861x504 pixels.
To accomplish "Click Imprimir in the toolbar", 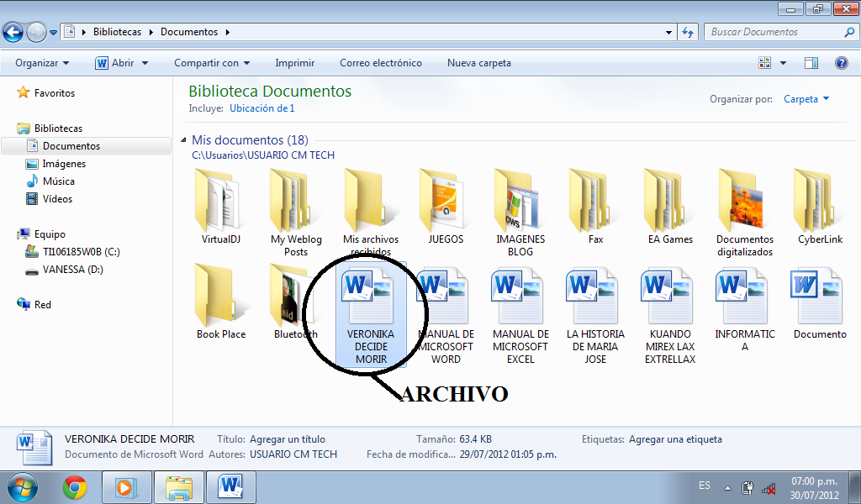I will point(294,63).
